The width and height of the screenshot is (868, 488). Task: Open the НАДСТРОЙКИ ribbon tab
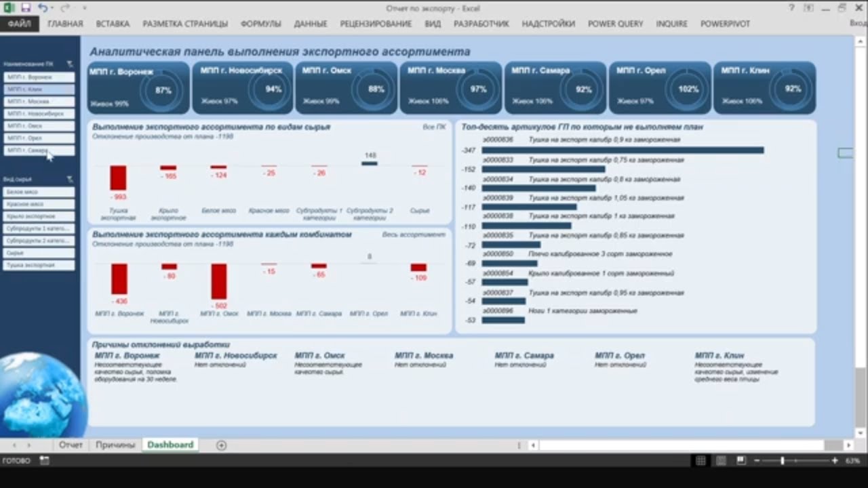coord(548,24)
